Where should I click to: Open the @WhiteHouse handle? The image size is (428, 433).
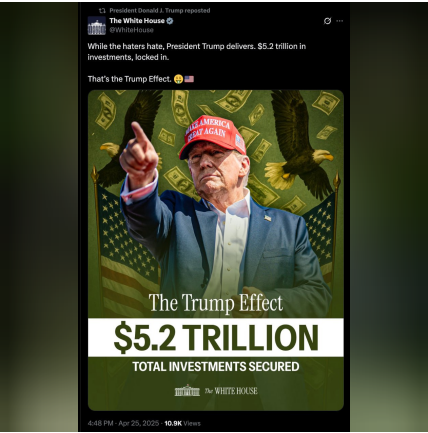[131, 30]
